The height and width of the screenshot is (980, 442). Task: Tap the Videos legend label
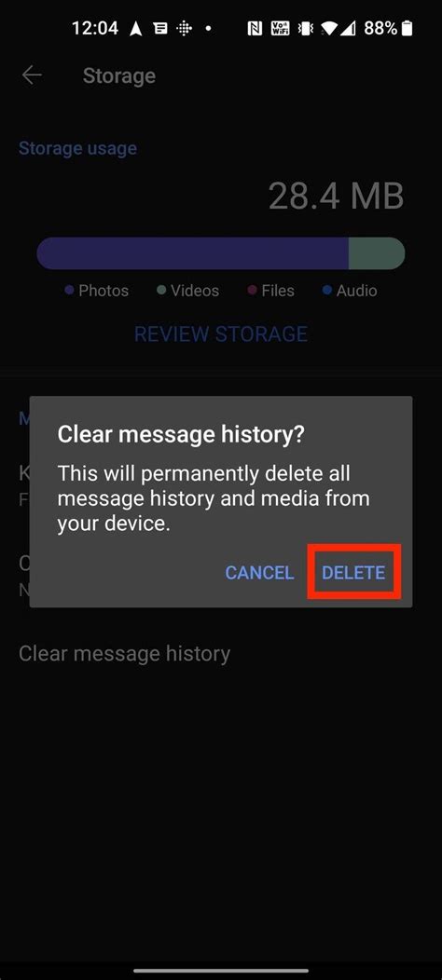click(195, 291)
